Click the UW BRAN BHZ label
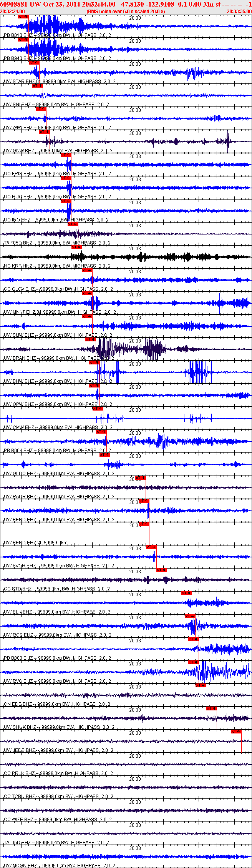 (59, 358)
